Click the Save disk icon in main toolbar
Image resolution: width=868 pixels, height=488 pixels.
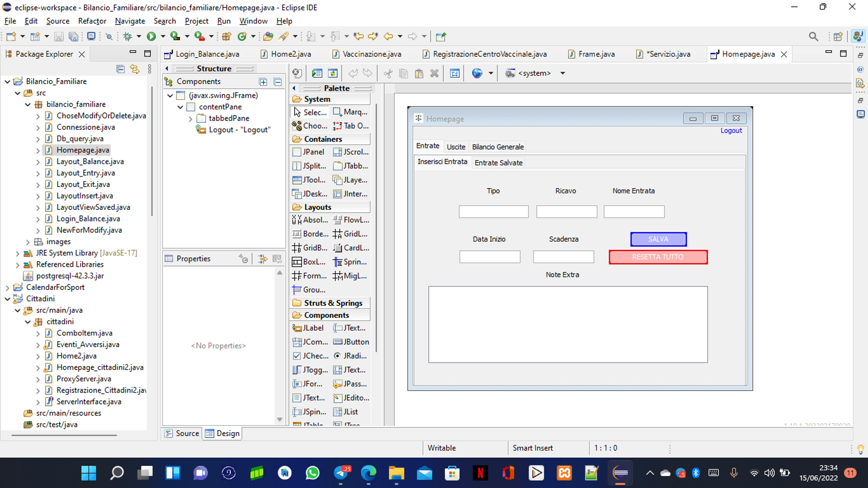click(x=59, y=36)
